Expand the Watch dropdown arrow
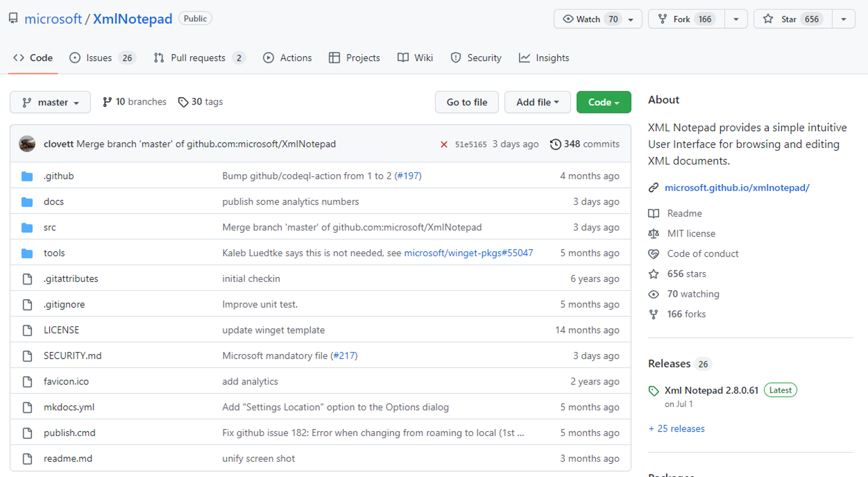 [x=631, y=20]
